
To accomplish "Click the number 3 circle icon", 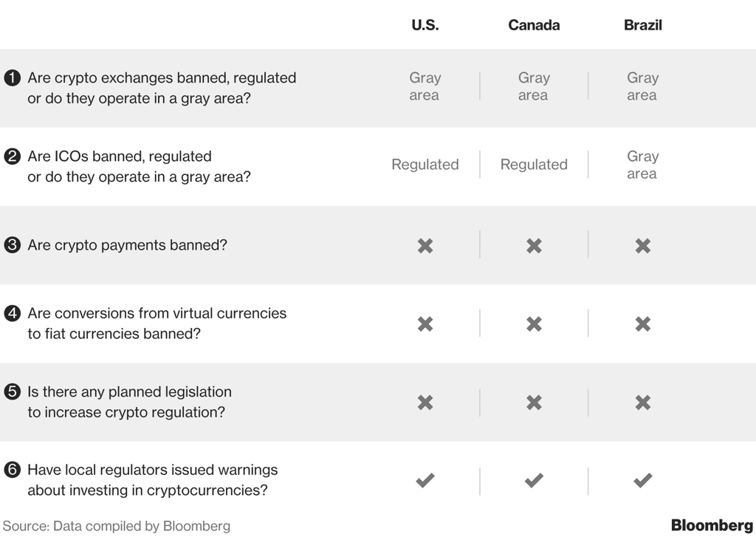I will (x=12, y=244).
